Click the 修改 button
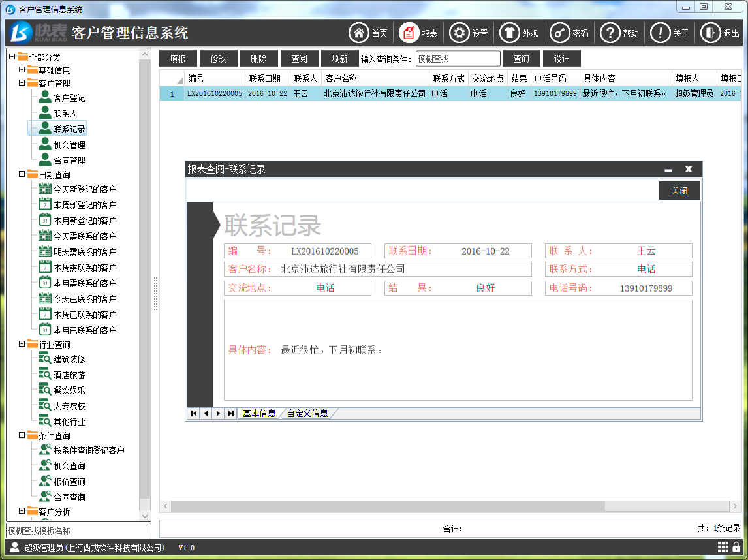 click(x=219, y=59)
